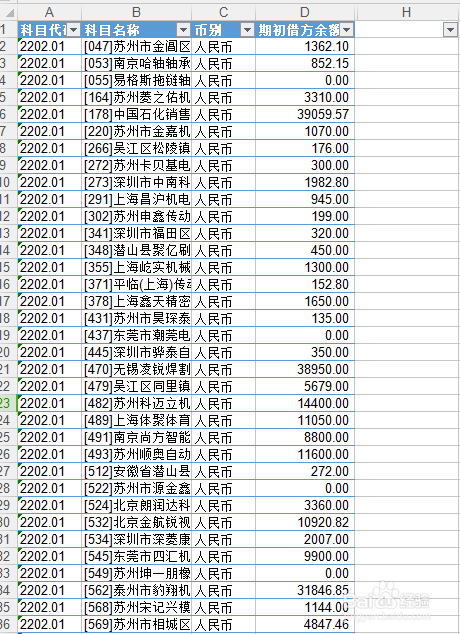
Task: Click cell with value 1982.80
Action: 305,182
